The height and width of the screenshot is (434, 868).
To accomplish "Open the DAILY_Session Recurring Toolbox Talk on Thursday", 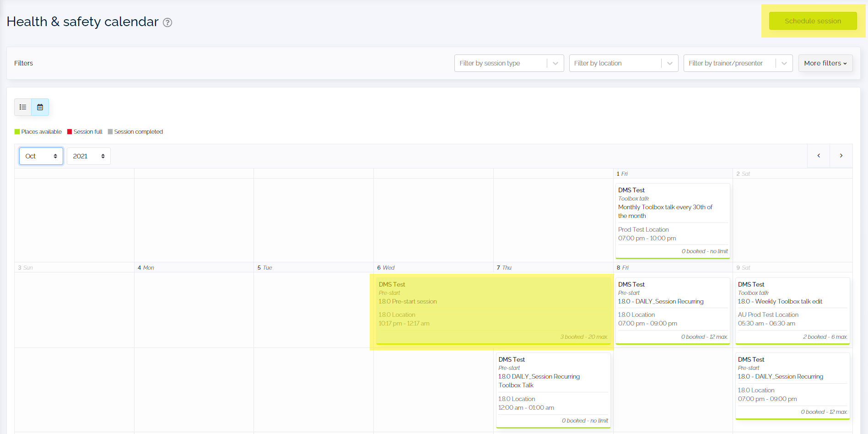I will (x=553, y=389).
